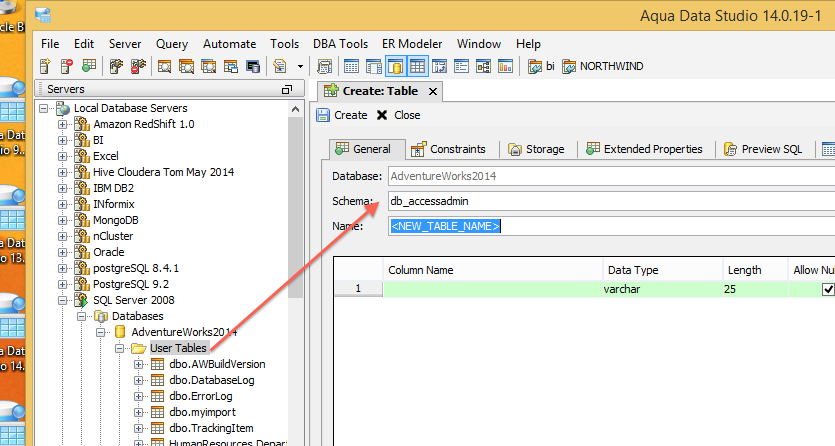The width and height of the screenshot is (835, 446).
Task: Collapse the Local Database Servers node
Action: coord(44,109)
